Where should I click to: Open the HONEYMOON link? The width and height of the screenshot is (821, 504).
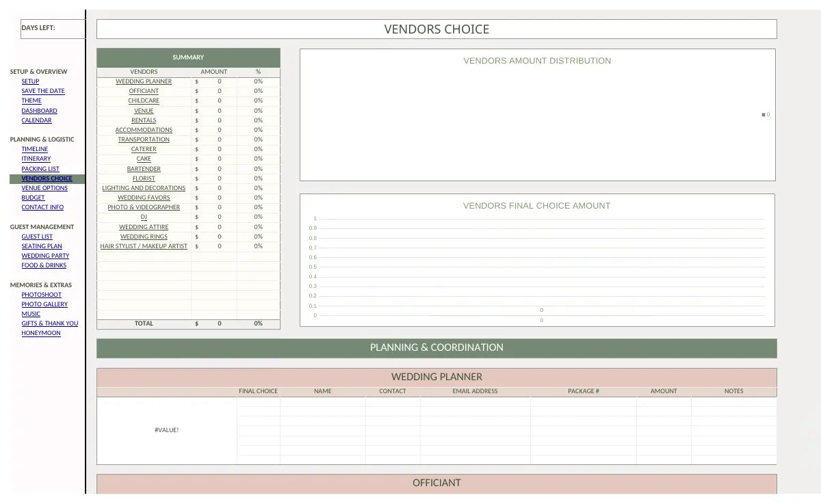[x=41, y=333]
